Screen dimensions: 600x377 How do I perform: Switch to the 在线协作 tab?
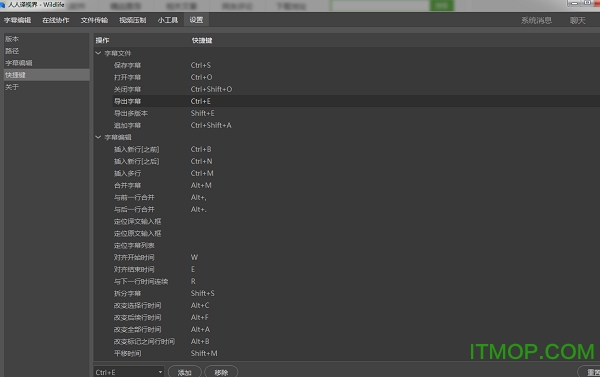tap(56, 20)
